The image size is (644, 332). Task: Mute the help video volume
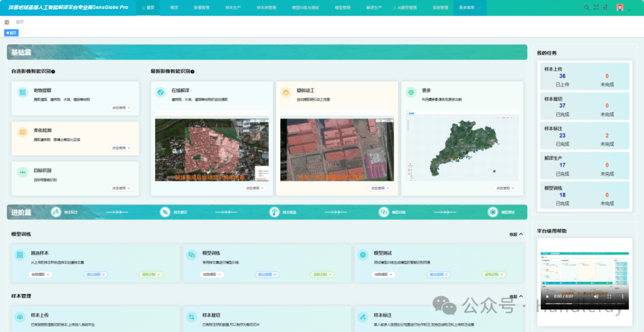596,296
